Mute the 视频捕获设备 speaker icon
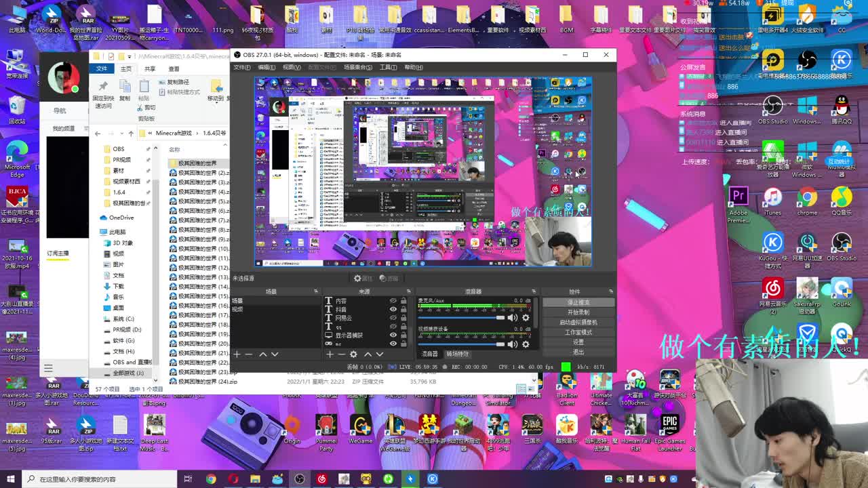The image size is (868, 488). click(x=513, y=344)
